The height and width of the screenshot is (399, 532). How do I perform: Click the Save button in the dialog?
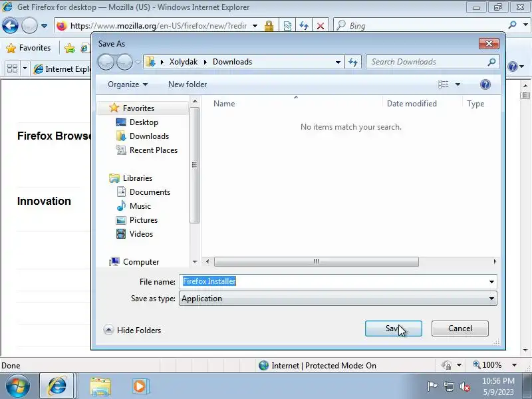pos(393,329)
